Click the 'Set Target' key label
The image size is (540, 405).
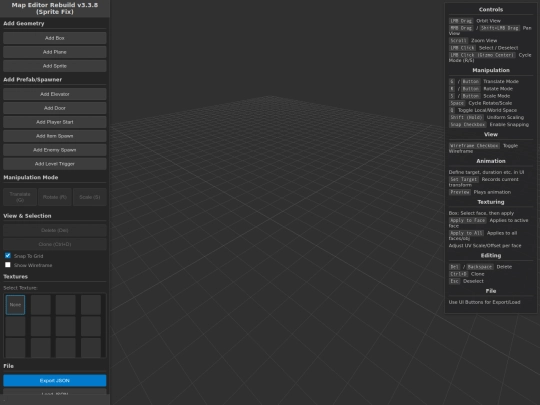click(x=464, y=179)
